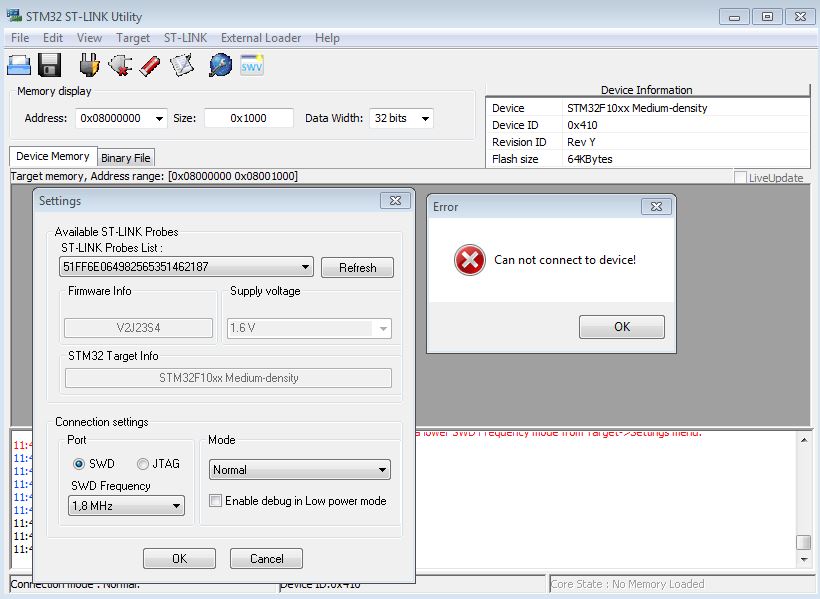Viewport: 820px width, 599px height.
Task: Click the Size input field
Action: coord(248,118)
